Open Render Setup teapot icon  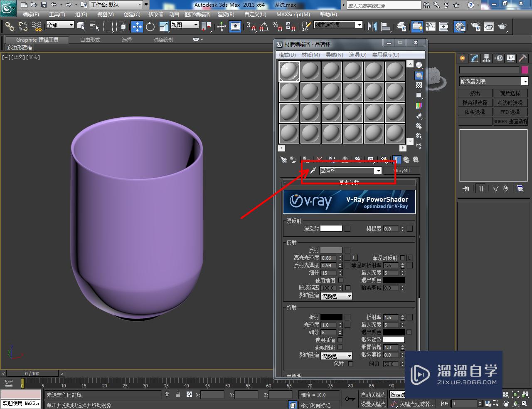click(475, 27)
